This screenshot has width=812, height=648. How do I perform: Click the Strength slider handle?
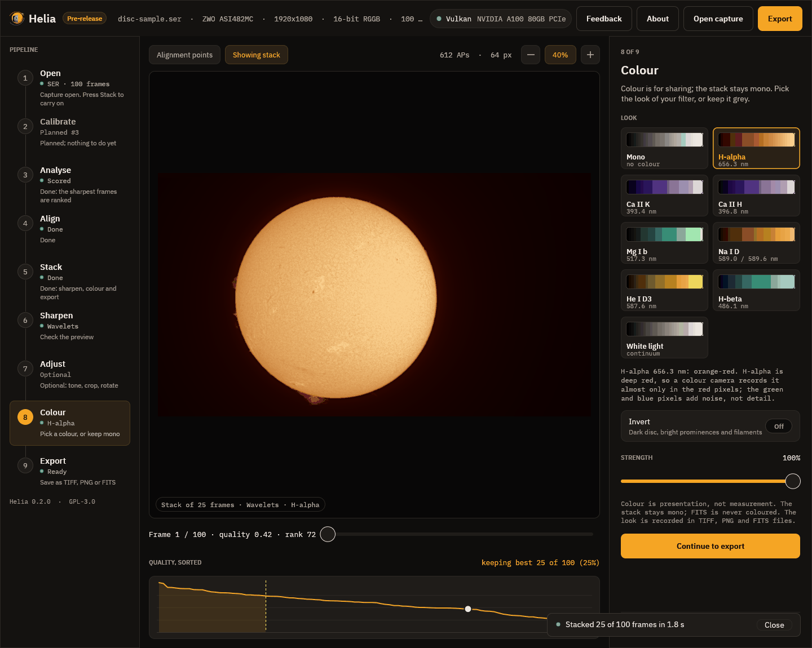tap(793, 481)
